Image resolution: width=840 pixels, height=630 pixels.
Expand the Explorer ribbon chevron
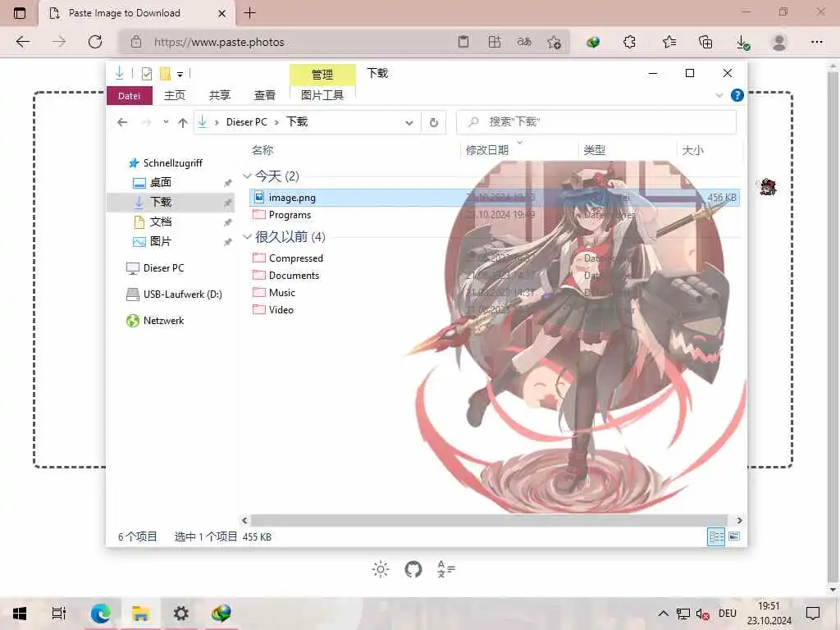[719, 95]
